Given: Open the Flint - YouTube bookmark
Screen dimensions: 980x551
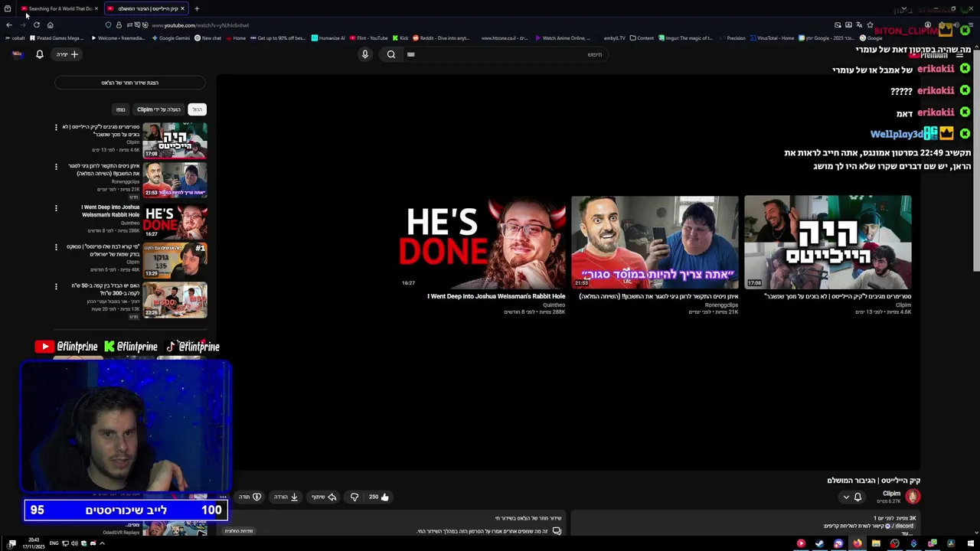Looking at the screenshot, I should pyautogui.click(x=369, y=38).
